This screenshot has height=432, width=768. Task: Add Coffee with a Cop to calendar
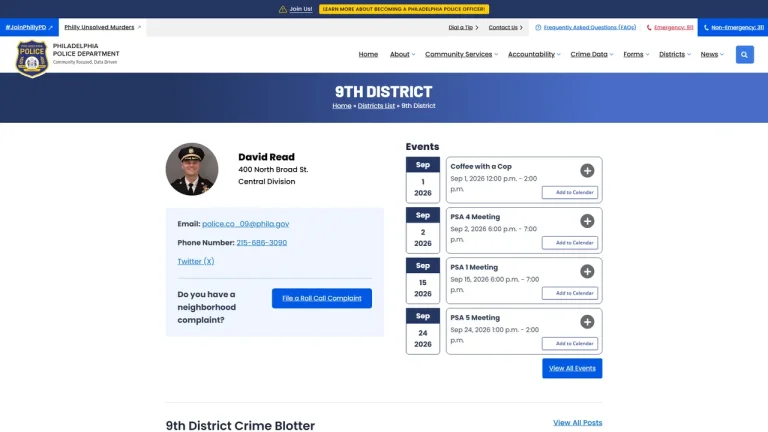click(x=570, y=192)
